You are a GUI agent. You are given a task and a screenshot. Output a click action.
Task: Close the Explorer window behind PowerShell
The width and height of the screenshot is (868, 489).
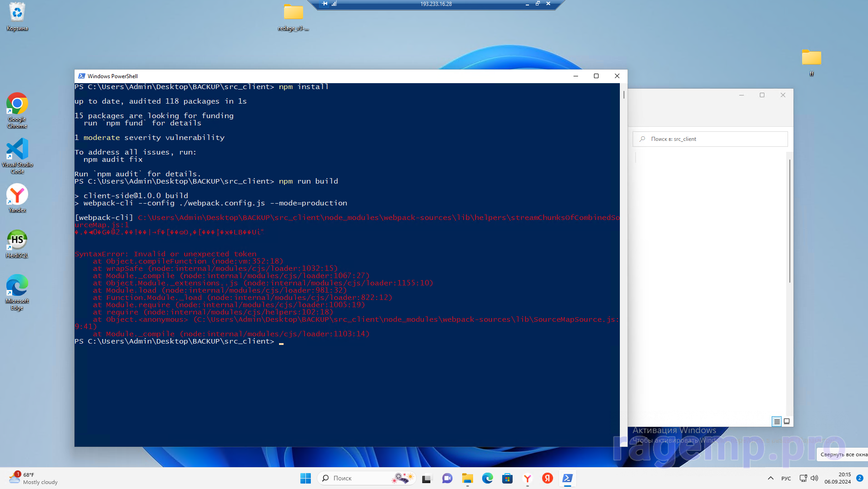[x=783, y=95]
